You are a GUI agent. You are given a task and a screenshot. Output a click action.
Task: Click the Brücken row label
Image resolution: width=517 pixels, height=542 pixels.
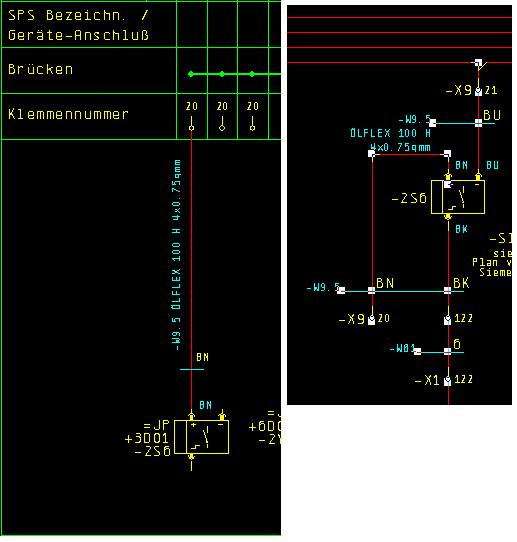tap(40, 69)
